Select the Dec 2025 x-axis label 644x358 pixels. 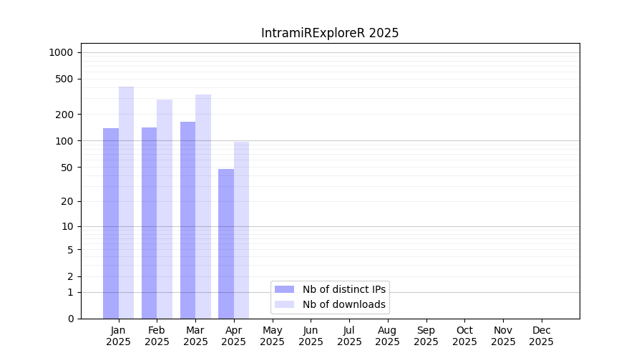(541, 336)
